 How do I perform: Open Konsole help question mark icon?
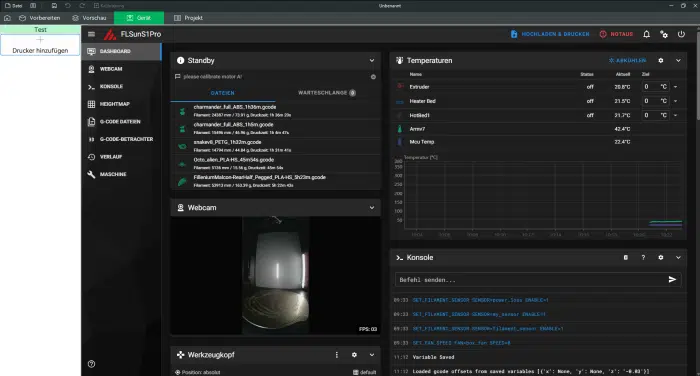click(x=643, y=258)
